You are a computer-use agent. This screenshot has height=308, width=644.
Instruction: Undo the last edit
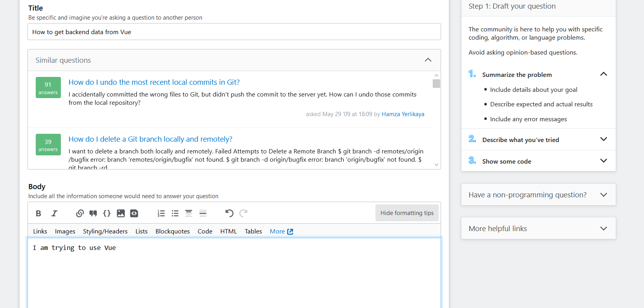click(x=229, y=213)
